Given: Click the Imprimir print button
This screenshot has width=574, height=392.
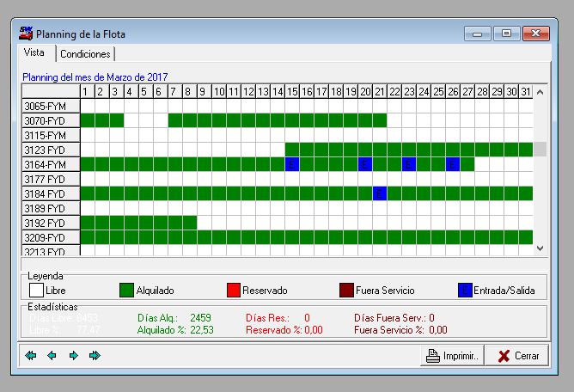Looking at the screenshot, I should coord(452,355).
